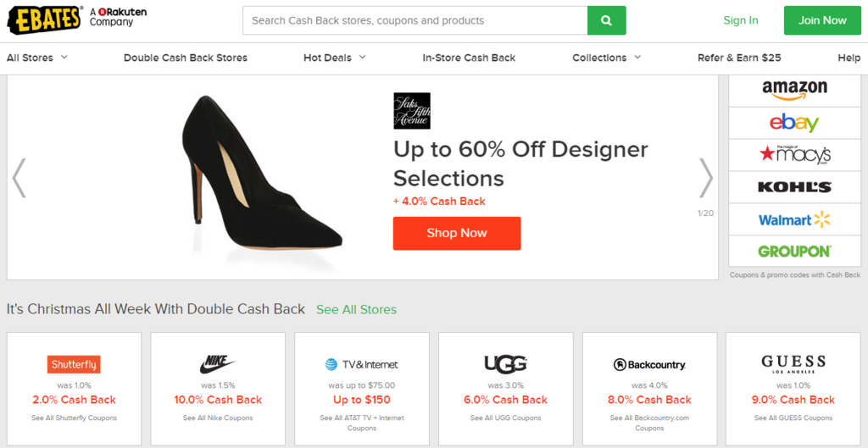Open the Ebates logo home link
Viewport: 868px width, 448px height.
(44, 20)
